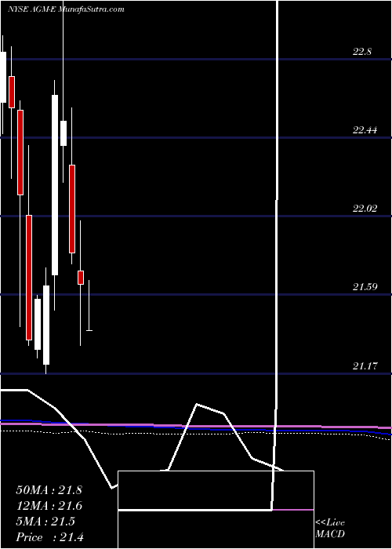Screen dimensions: 392x549
Task: Click the 12MA : 21.6 readout
Action: pos(49,506)
